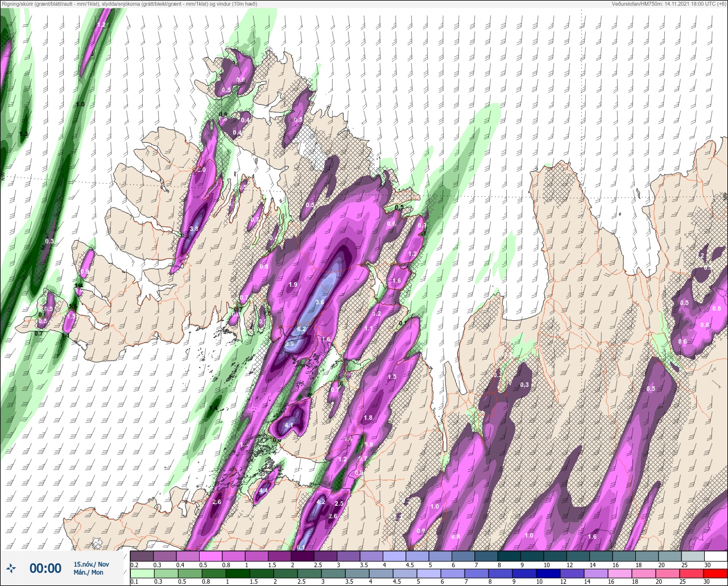Click the 0.1 label in the lower legend
This screenshot has width=728, height=586.
click(134, 582)
